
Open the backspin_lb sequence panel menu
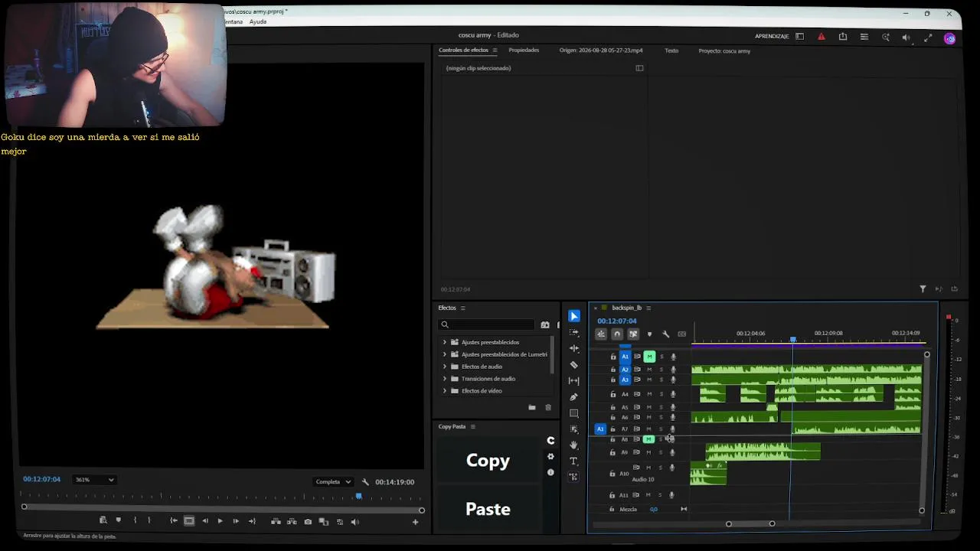tap(648, 308)
